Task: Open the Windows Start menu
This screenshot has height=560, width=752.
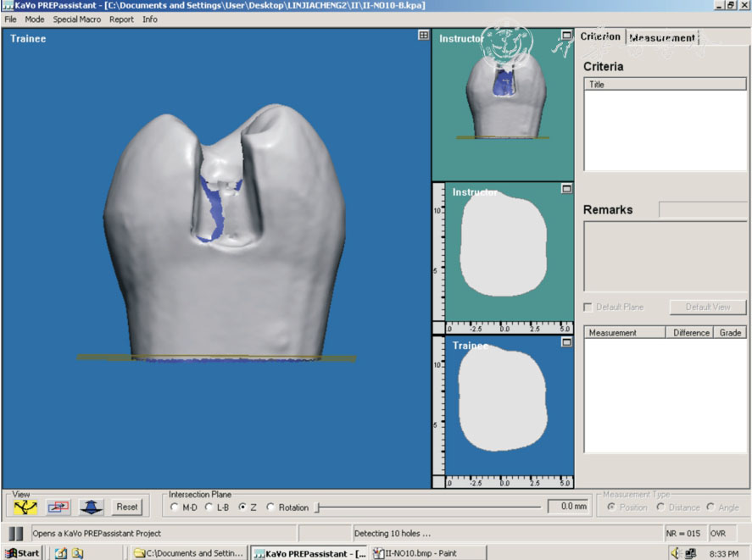Action: coord(22,553)
